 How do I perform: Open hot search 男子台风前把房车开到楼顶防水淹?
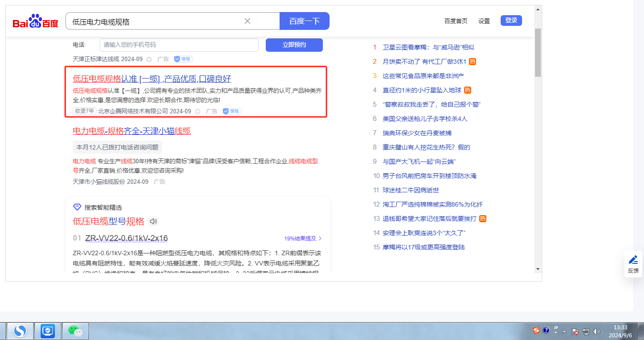coord(430,176)
